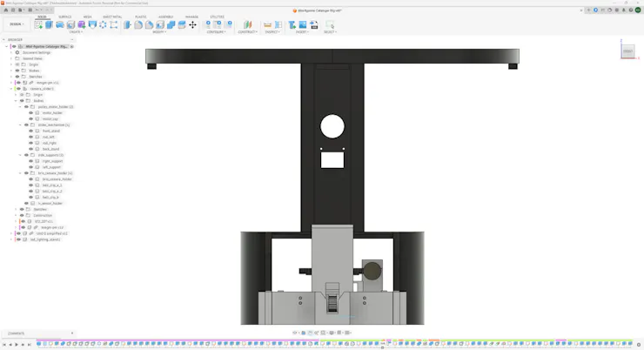The image size is (644, 350).
Task: Jump to timeline end
Action: [x=30, y=345]
